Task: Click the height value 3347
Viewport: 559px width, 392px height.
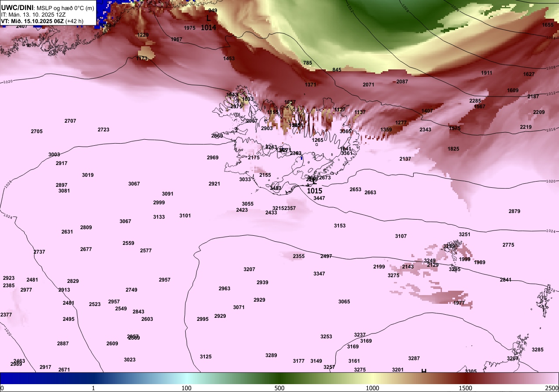Action: tap(319, 274)
